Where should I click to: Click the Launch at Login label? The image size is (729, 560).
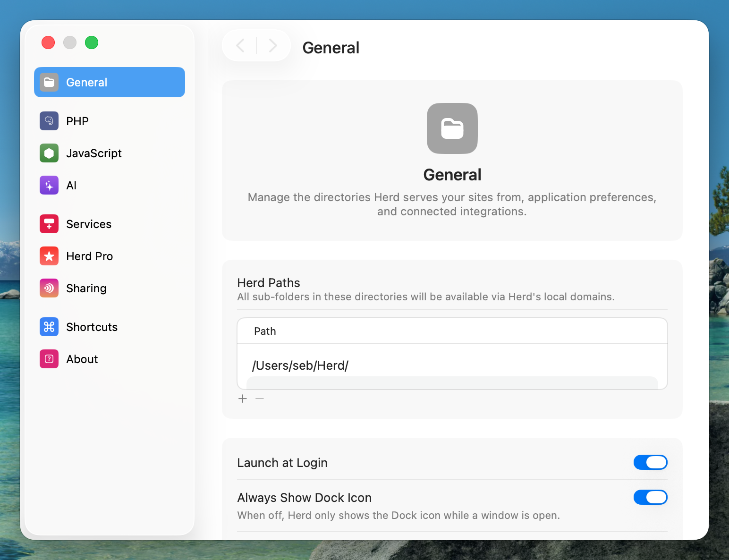pyautogui.click(x=282, y=463)
